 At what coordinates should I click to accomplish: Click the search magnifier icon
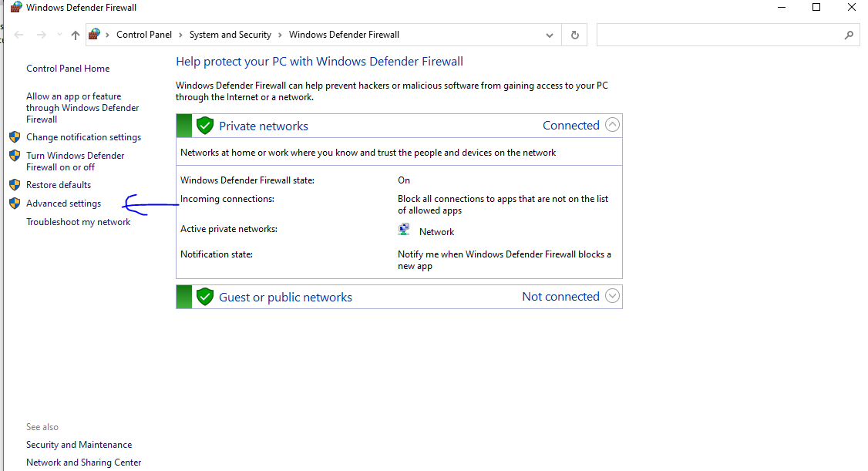849,35
